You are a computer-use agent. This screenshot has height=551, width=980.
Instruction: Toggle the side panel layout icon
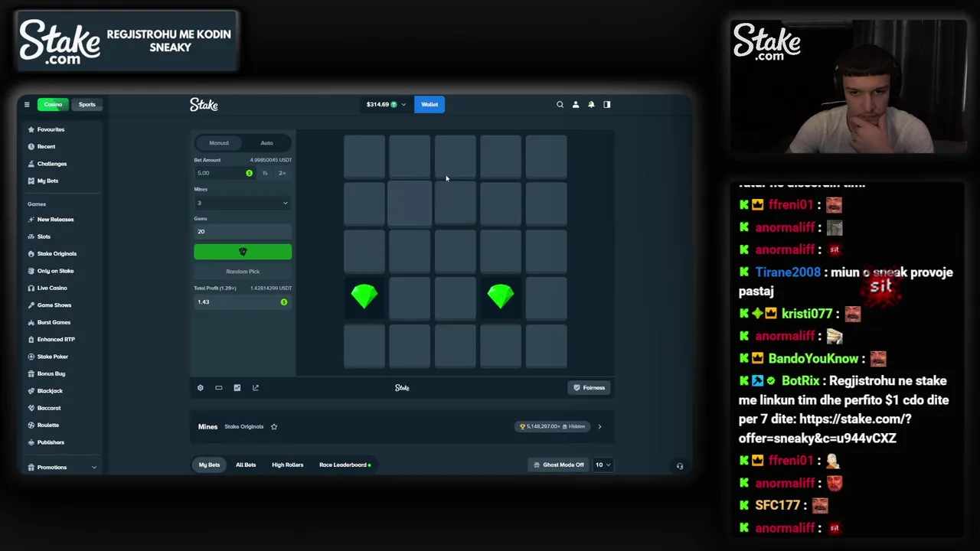click(607, 104)
